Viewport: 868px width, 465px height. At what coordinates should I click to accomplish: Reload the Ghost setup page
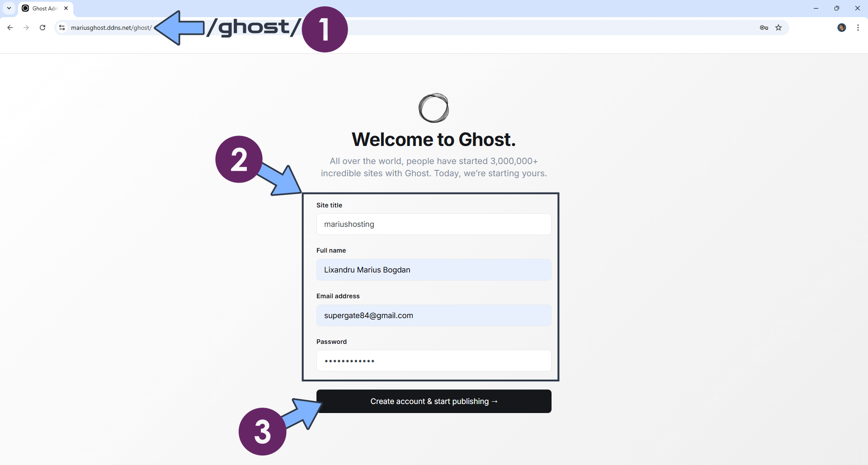[42, 28]
